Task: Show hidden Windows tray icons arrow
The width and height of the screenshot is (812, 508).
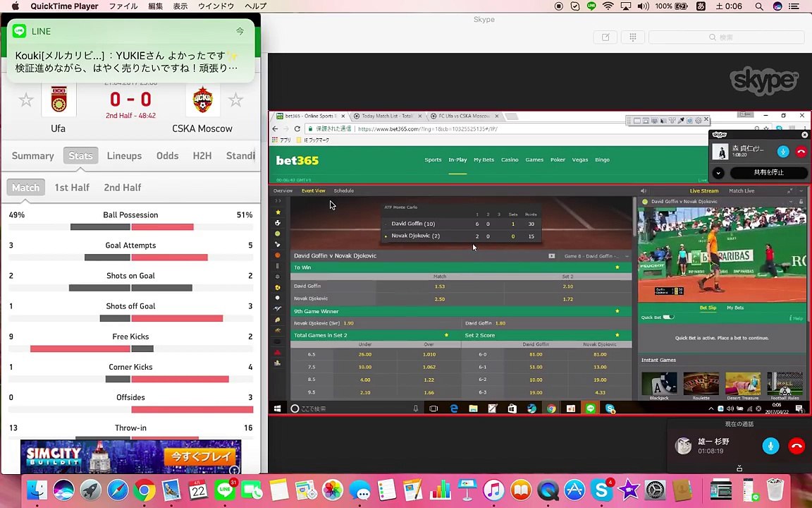Action: coord(711,409)
